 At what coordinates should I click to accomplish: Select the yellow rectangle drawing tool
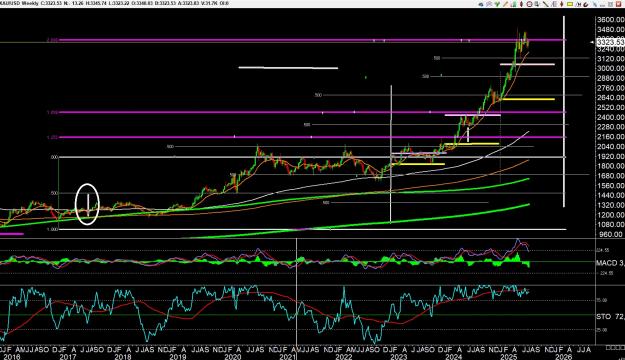click(x=570, y=4)
